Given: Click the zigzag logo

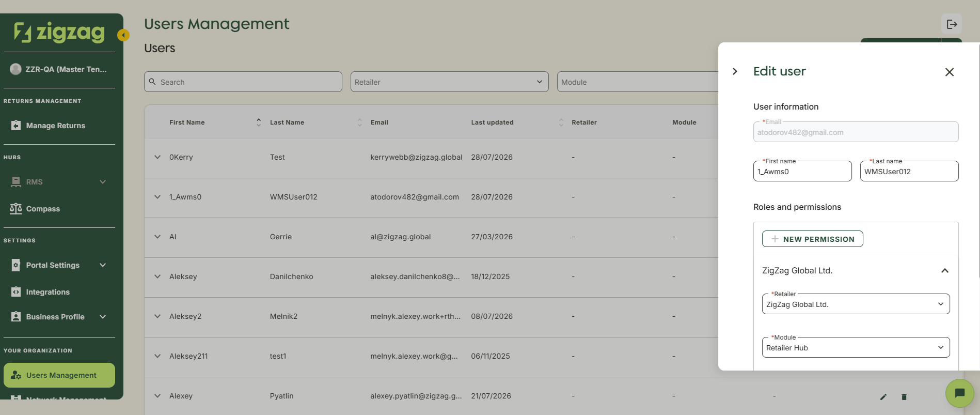Looking at the screenshot, I should [x=59, y=32].
